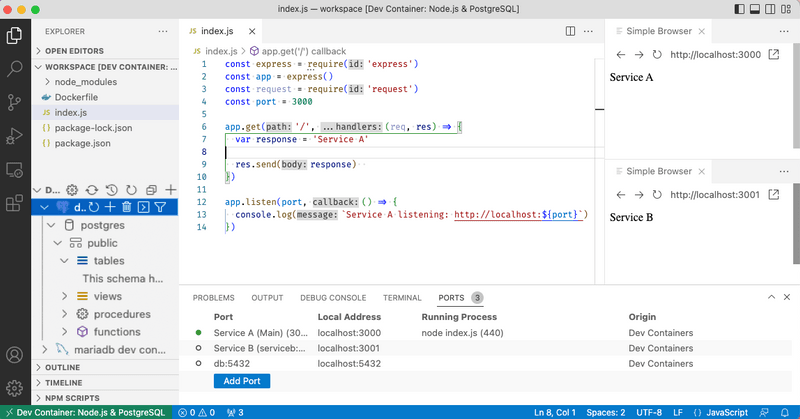
Task: Open the Accounts menu icon
Action: point(14,355)
